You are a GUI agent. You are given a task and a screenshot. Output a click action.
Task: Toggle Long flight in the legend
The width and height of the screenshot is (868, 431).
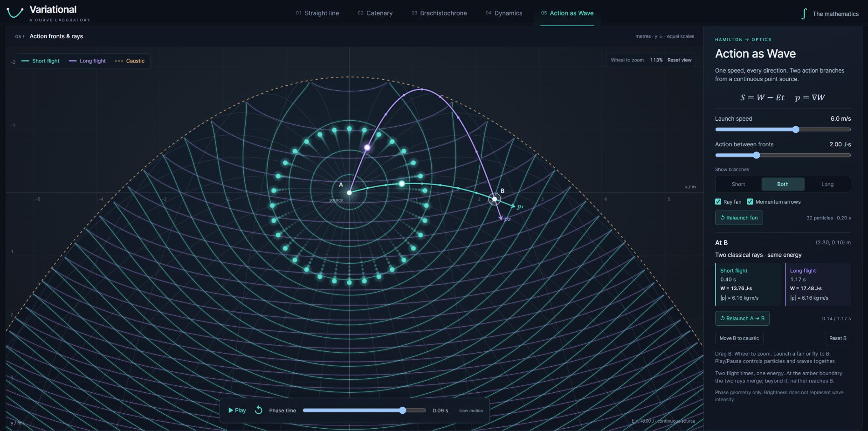[x=87, y=61]
